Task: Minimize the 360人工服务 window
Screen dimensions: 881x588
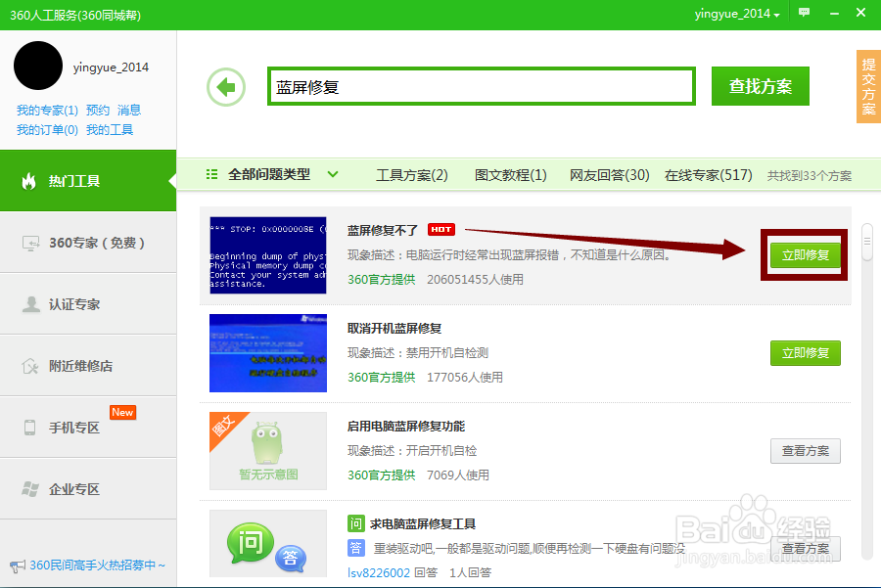Action: click(834, 13)
